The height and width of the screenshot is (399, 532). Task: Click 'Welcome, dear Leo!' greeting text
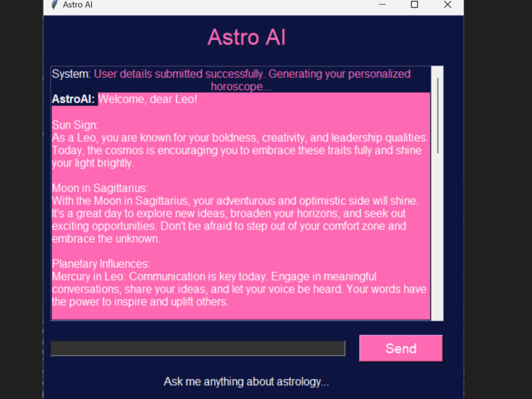pyautogui.click(x=147, y=99)
